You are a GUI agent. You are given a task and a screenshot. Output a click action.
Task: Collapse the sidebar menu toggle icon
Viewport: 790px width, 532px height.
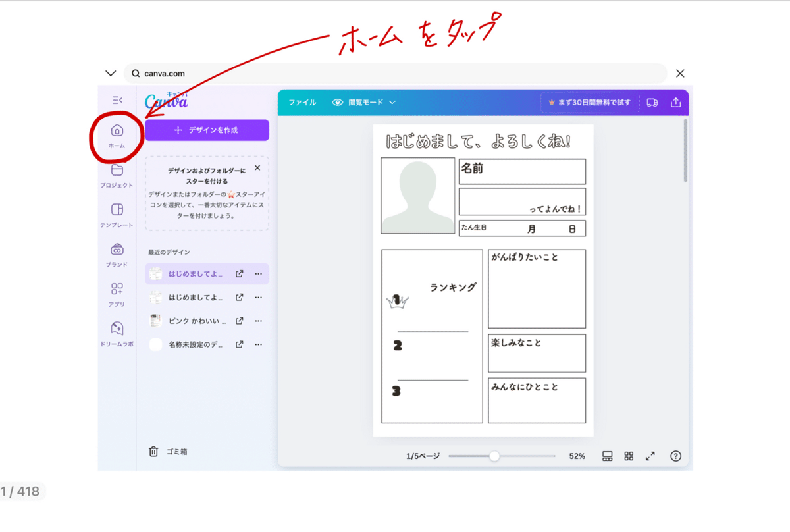pyautogui.click(x=117, y=100)
